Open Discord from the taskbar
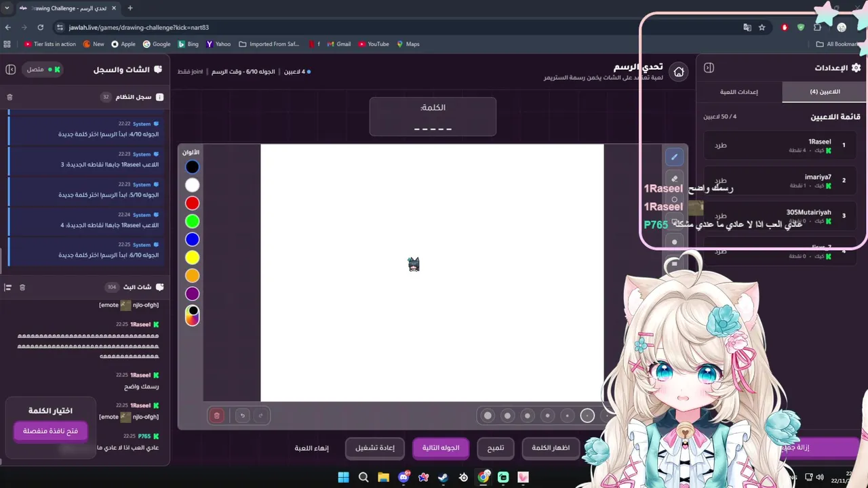The width and height of the screenshot is (868, 488). pyautogui.click(x=403, y=477)
